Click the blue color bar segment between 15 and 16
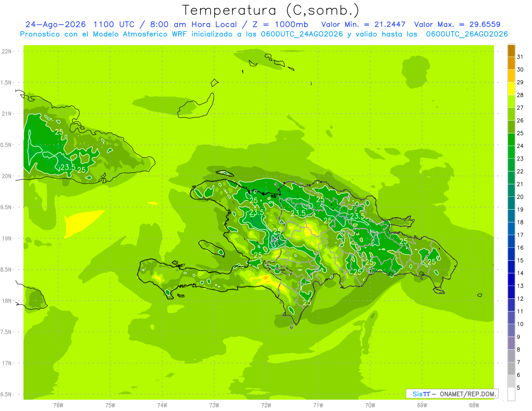Viewport: 532px width, 411px height. coord(511,254)
